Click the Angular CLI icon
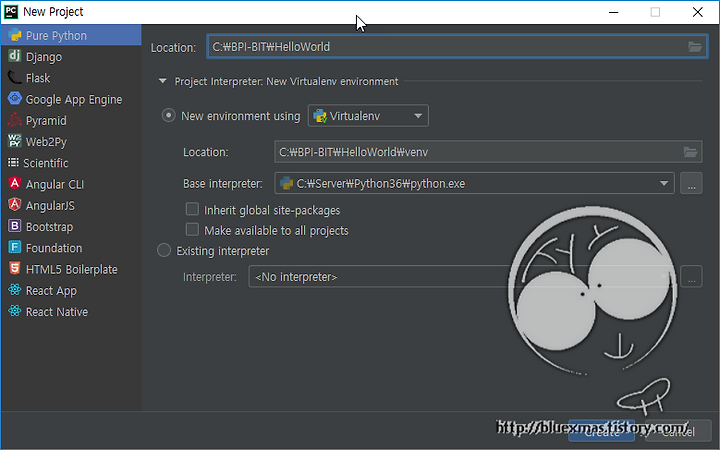Screen dimensions: 720x450 click(15, 184)
